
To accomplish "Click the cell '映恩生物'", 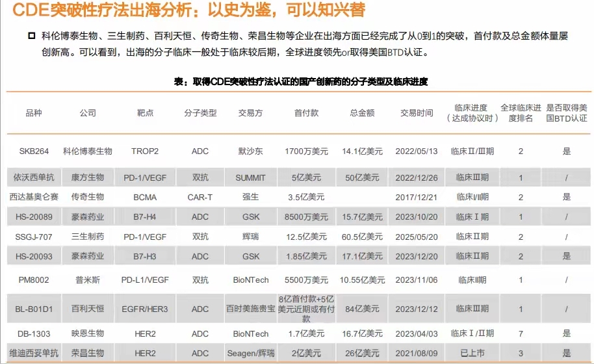I will click(88, 333).
